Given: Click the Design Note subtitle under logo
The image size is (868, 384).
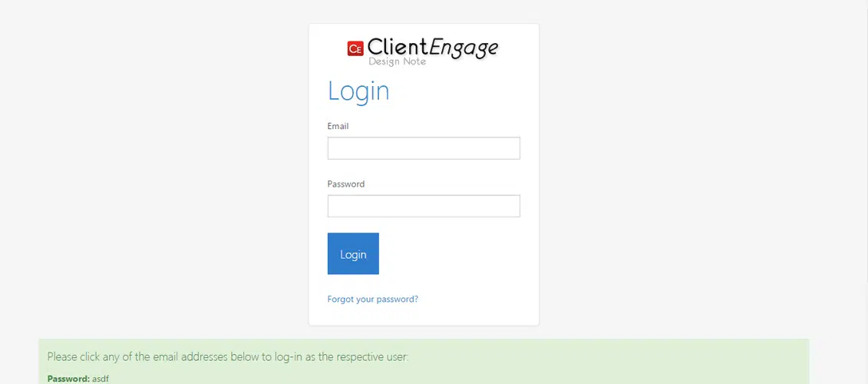Looking at the screenshot, I should (398, 61).
